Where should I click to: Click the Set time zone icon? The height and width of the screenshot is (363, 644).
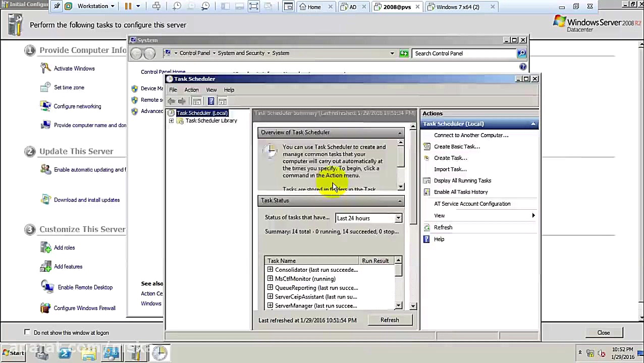click(45, 87)
